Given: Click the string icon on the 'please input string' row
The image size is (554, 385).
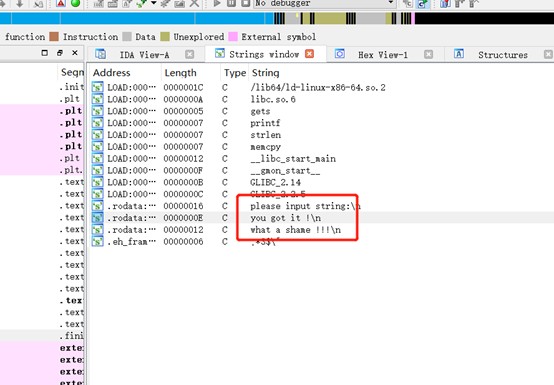Looking at the screenshot, I should (98, 206).
